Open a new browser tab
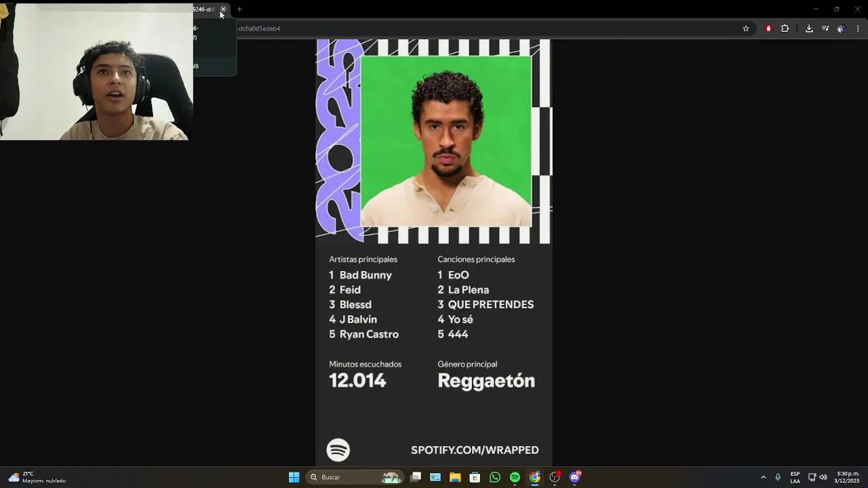 click(x=239, y=9)
